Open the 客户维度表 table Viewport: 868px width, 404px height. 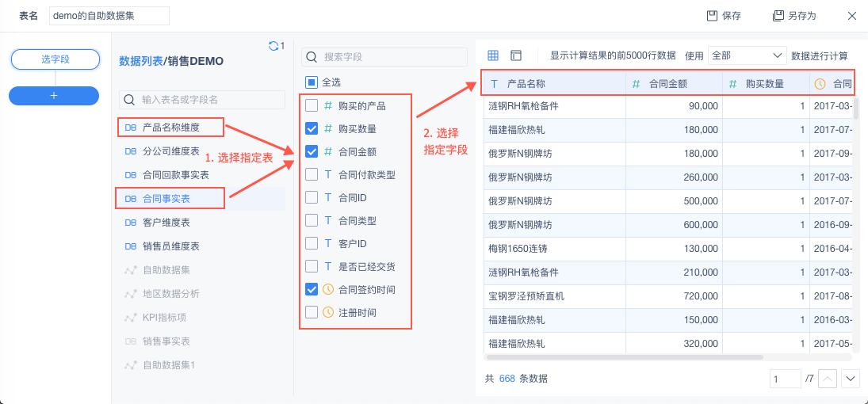tap(166, 223)
